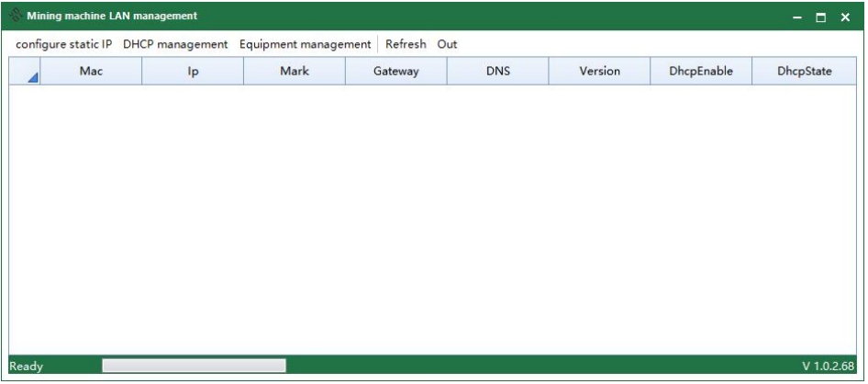Click the DhcpEnable column header

(700, 72)
